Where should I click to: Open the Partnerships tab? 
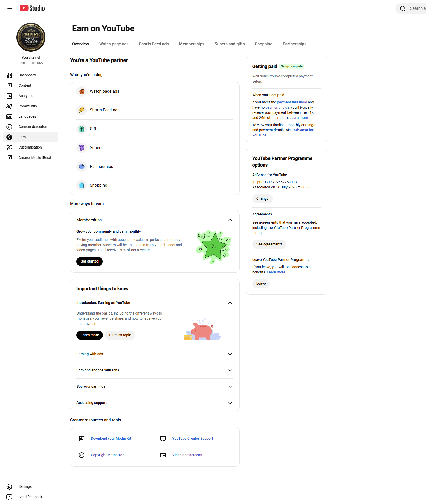pyautogui.click(x=294, y=44)
